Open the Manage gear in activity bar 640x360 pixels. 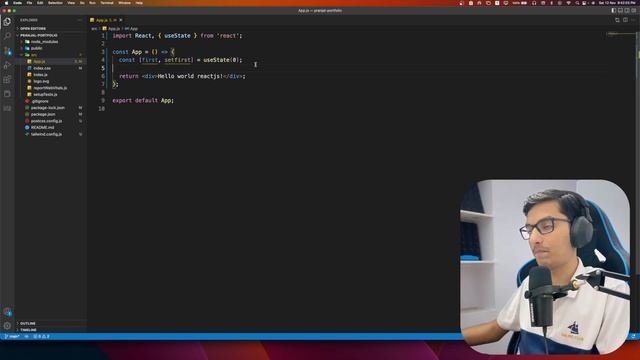[x=7, y=326]
